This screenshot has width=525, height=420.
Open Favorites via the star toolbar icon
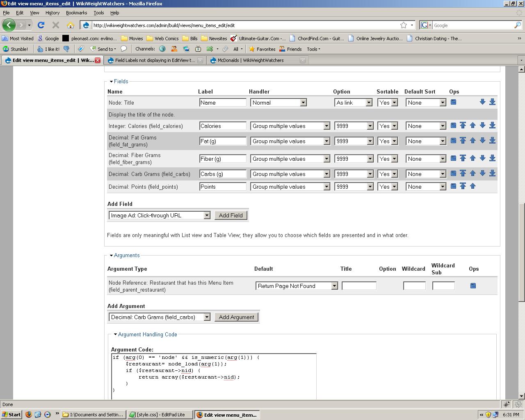coord(252,49)
